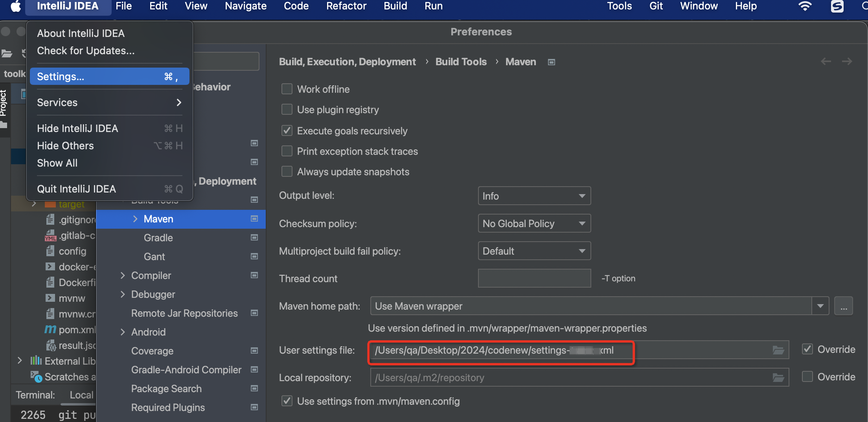Browse folder for User settings file
Viewport: 868px width, 422px height.
[778, 350]
